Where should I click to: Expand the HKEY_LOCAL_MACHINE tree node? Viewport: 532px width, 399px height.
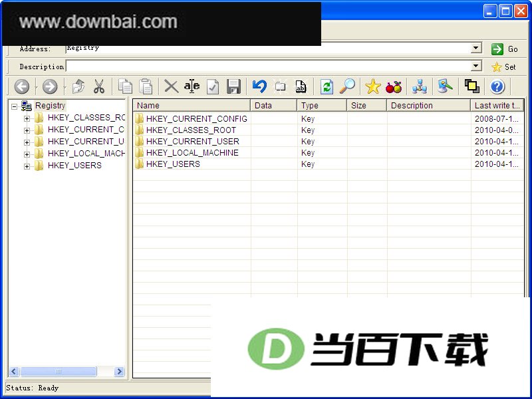pyautogui.click(x=27, y=154)
